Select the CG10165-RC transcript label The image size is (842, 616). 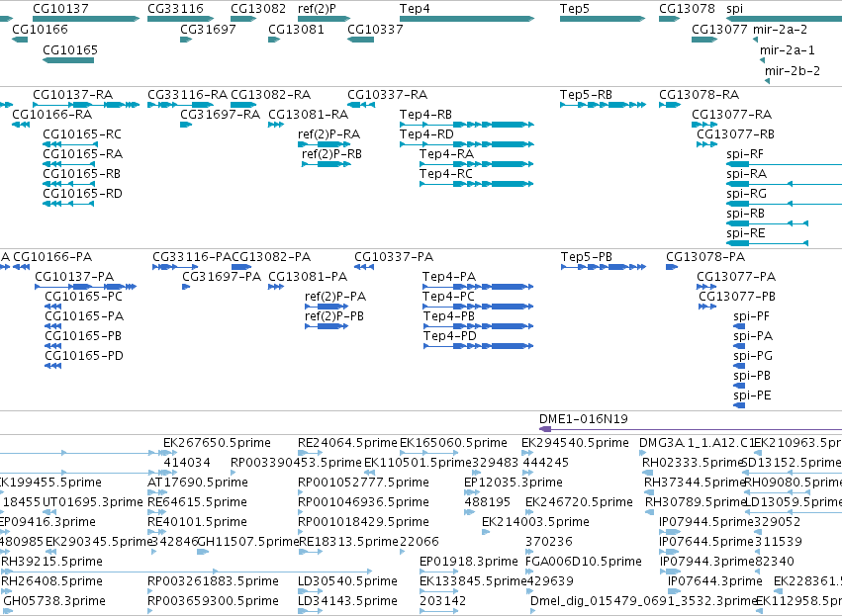(x=82, y=134)
